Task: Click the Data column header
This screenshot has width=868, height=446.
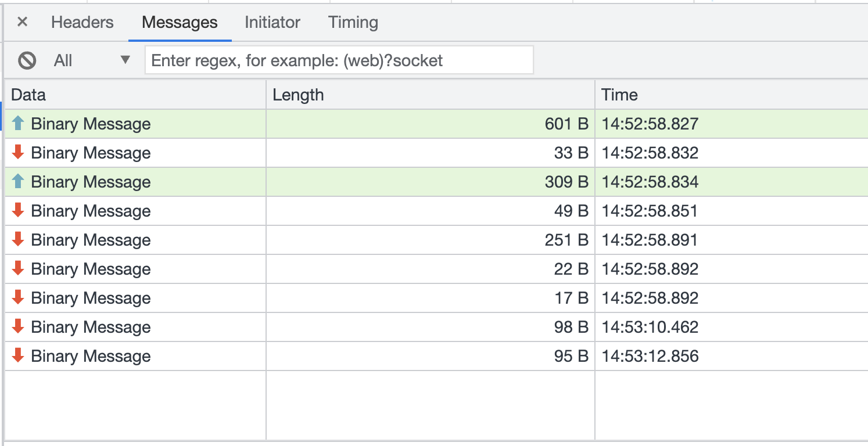Action: pos(135,95)
